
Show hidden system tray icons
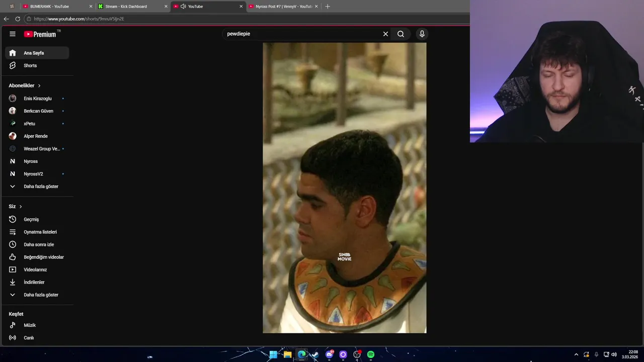coord(576,354)
